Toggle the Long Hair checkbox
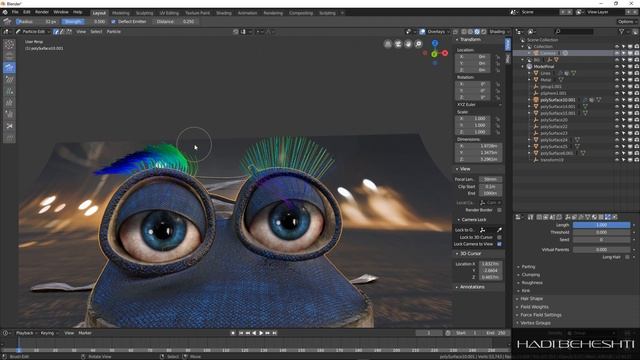640x360 pixels. coord(627,257)
